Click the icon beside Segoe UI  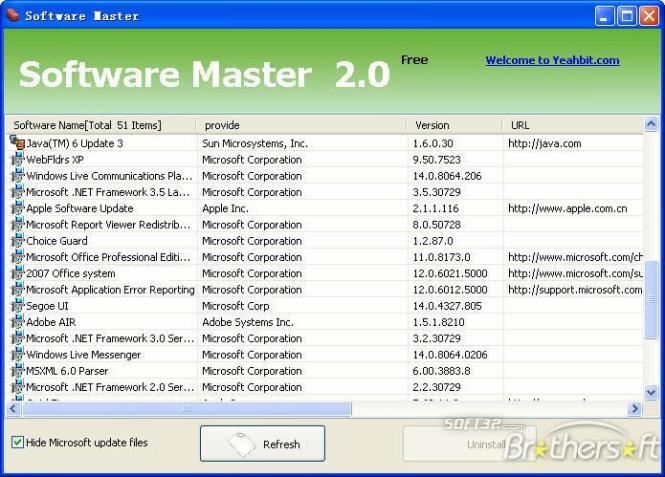[x=17, y=306]
